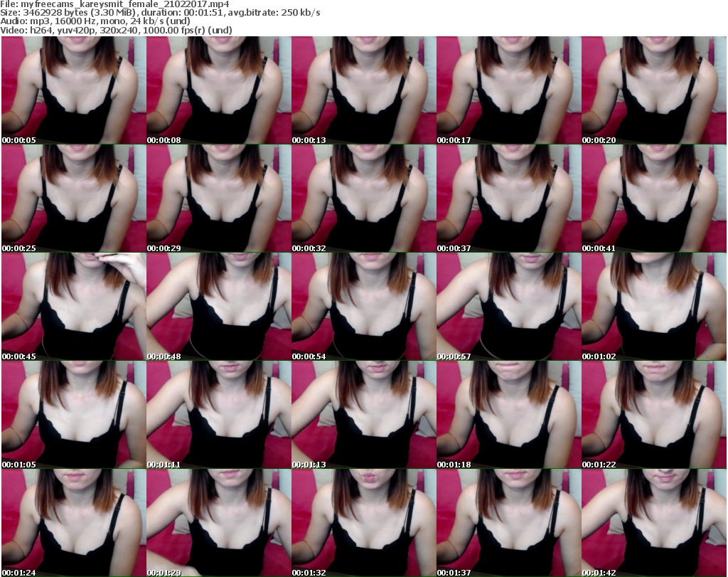Open the frame at 00:00:45
Viewport: 728px width, 577px height.
click(74, 307)
